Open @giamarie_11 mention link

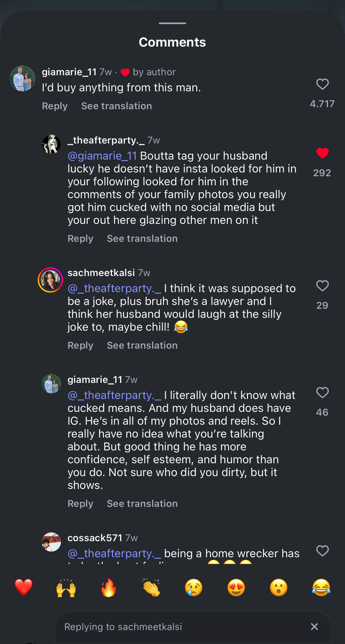pyautogui.click(x=102, y=156)
